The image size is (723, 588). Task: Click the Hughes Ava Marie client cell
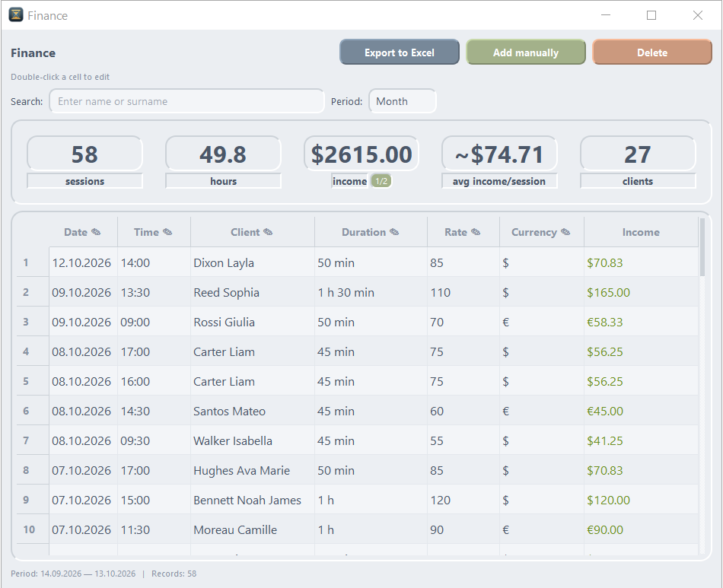pyautogui.click(x=253, y=470)
